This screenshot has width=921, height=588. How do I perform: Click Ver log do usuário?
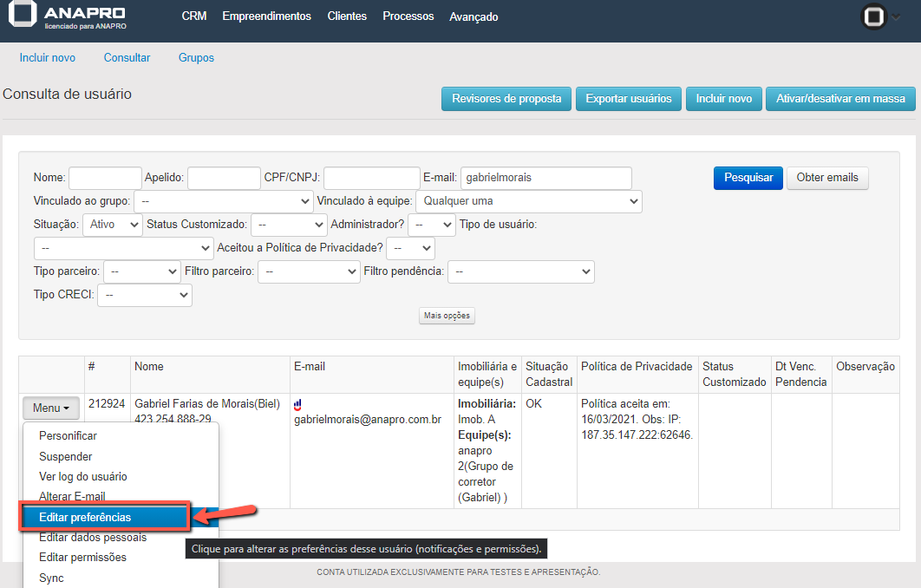pyautogui.click(x=83, y=476)
